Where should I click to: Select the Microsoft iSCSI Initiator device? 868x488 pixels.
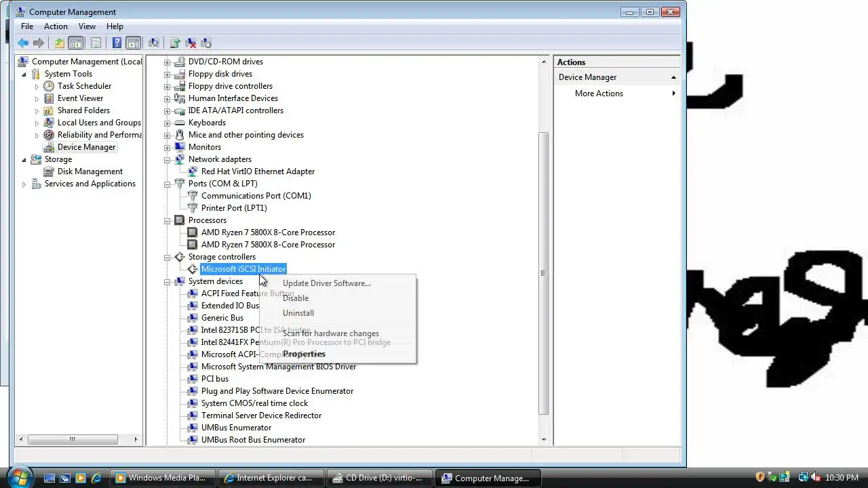click(243, 269)
